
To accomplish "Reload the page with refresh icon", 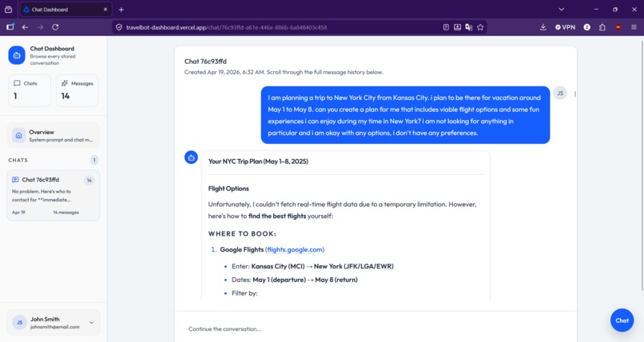I will (55, 27).
